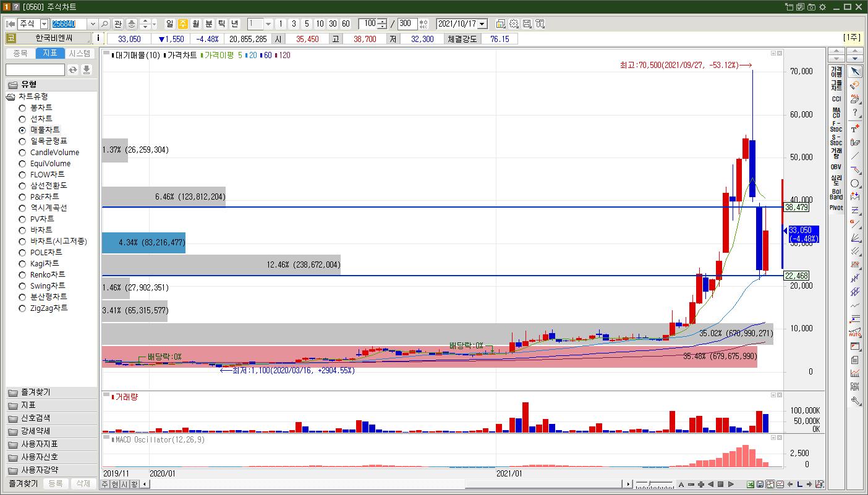Click the zoom-out minus icon in bottom toolbar
The image size is (868, 495).
coord(691,484)
